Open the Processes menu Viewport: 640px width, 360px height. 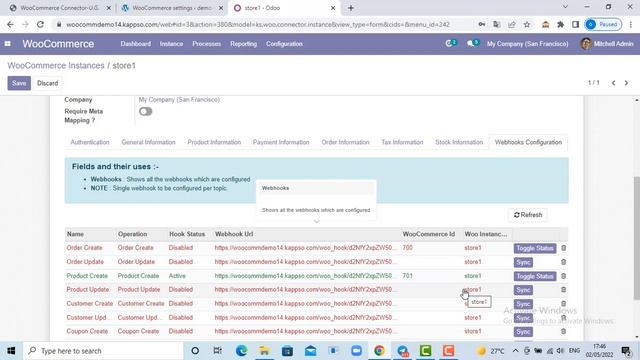207,44
